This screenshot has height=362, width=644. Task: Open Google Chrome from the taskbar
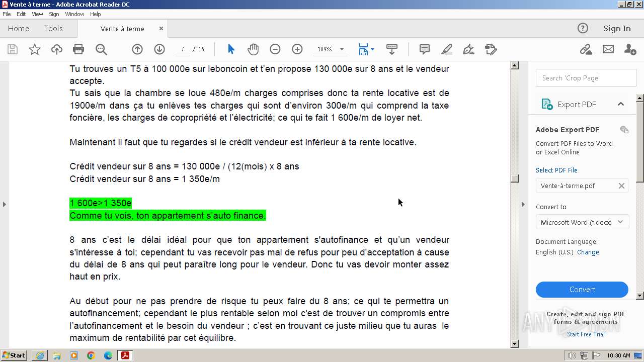91,355
